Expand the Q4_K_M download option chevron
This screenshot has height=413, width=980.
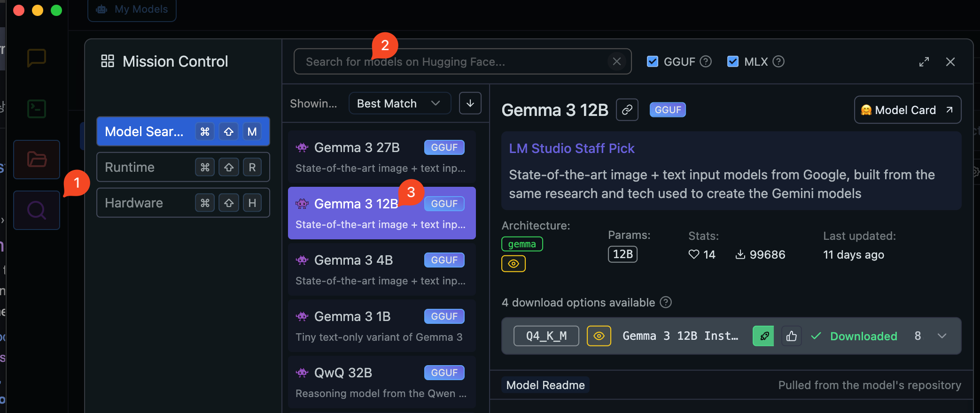pos(942,336)
